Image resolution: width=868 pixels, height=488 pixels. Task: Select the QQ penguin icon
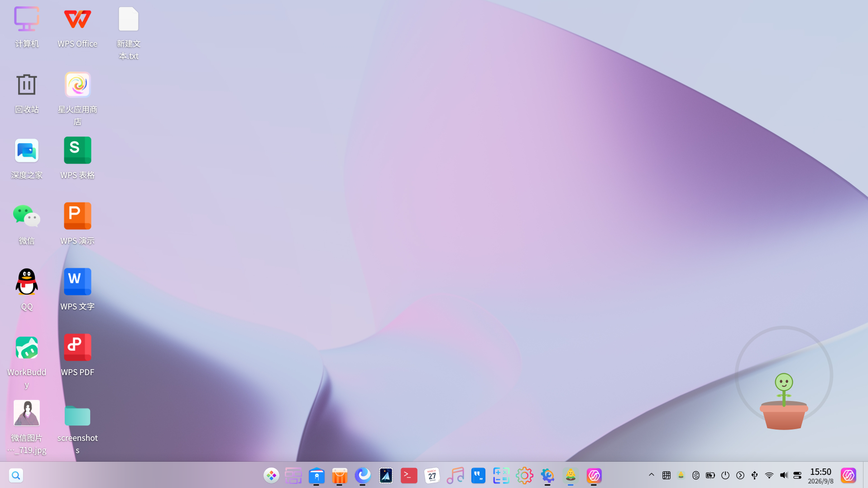click(x=27, y=290)
